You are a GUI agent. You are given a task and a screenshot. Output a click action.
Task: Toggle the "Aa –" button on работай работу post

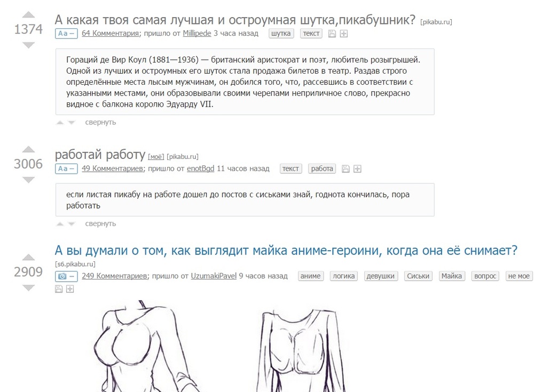[x=66, y=169]
